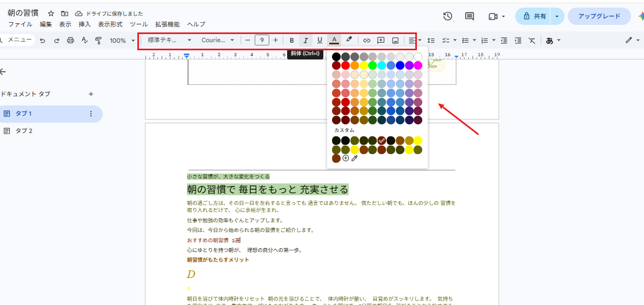Pick the black color swatch in top row
This screenshot has width=644, height=305.
pyautogui.click(x=336, y=56)
